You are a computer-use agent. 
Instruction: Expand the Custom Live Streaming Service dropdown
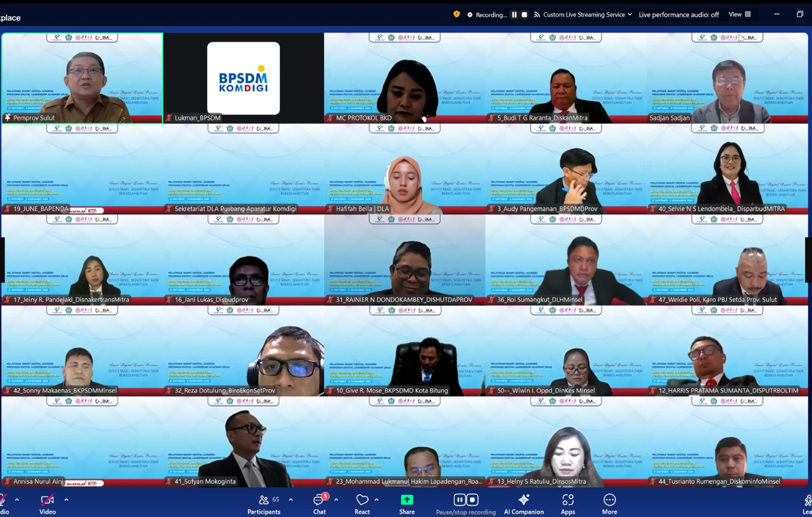click(x=630, y=15)
